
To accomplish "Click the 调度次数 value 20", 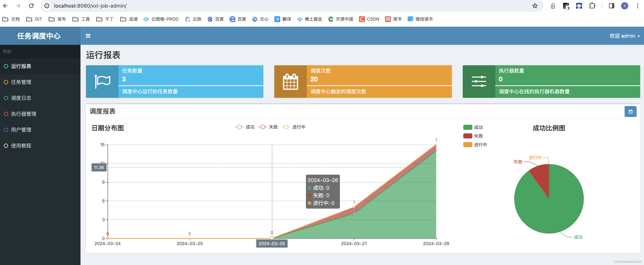I will pos(314,79).
